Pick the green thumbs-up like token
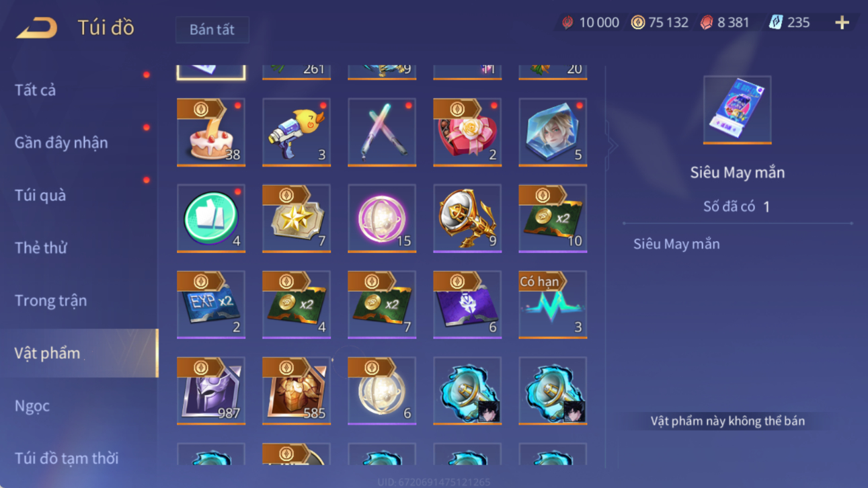The image size is (868, 488). pos(211,218)
